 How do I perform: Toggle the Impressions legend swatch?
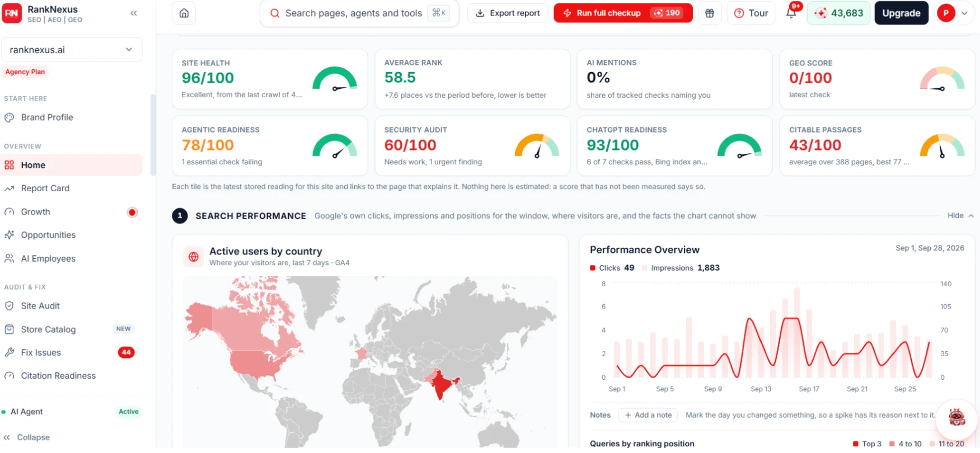tap(645, 268)
